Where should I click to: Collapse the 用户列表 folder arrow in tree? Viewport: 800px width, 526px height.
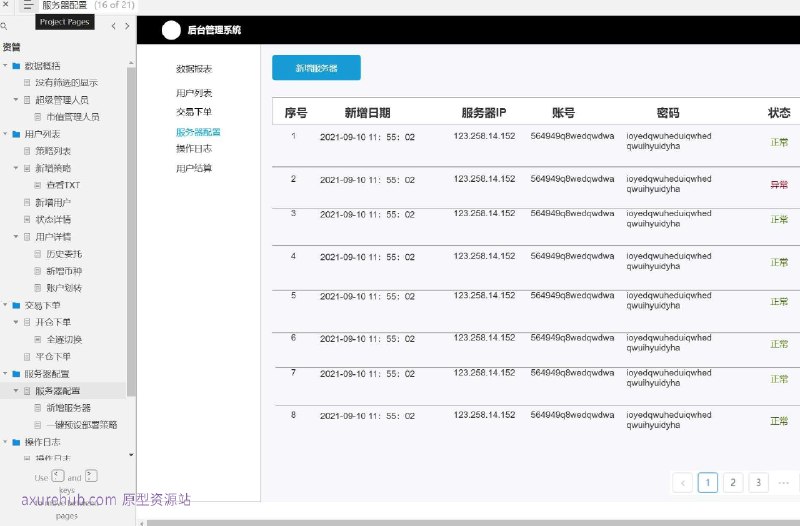(x=5, y=134)
